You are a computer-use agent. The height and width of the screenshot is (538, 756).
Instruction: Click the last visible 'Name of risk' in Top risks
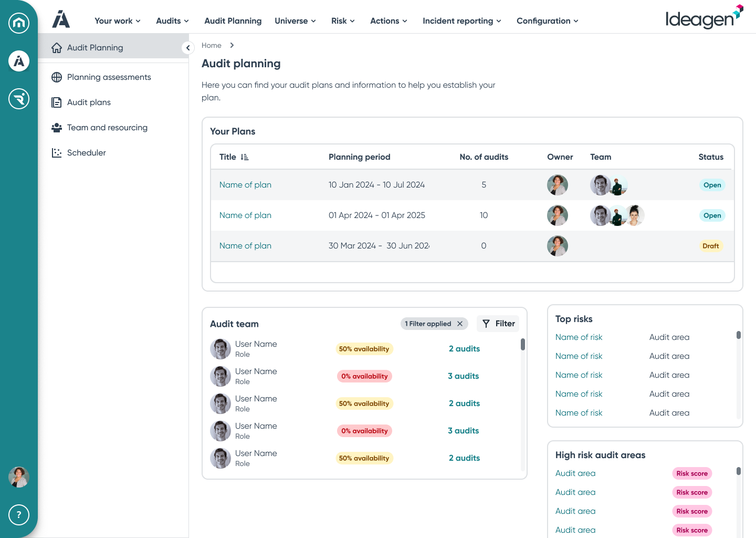(x=579, y=413)
